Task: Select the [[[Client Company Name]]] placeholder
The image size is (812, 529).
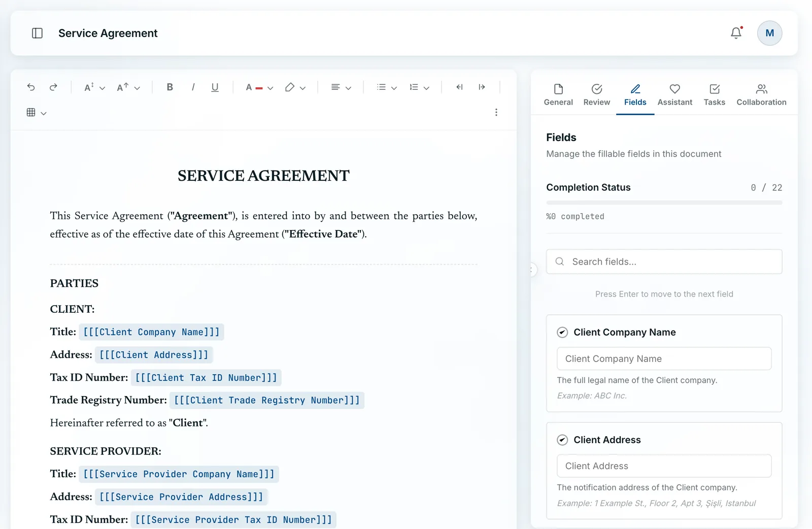Action: tap(151, 332)
